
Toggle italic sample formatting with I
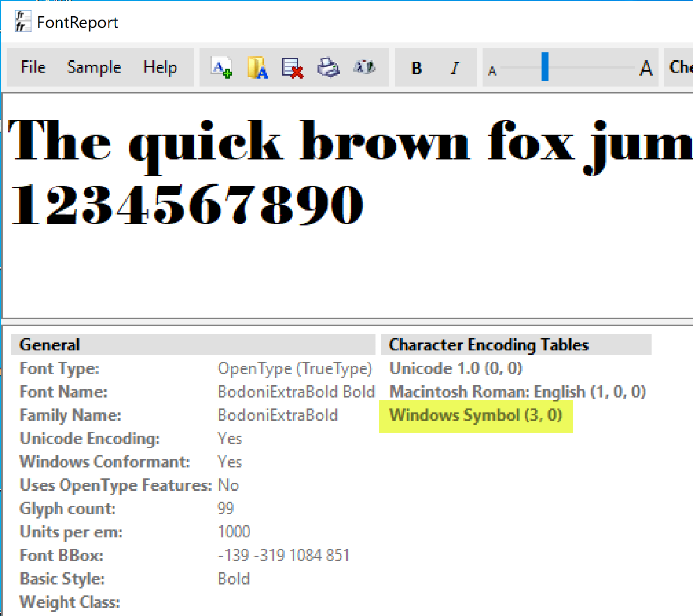click(454, 67)
